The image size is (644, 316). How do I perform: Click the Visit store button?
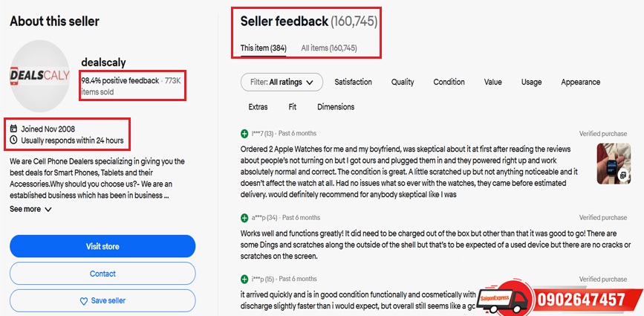(x=103, y=246)
